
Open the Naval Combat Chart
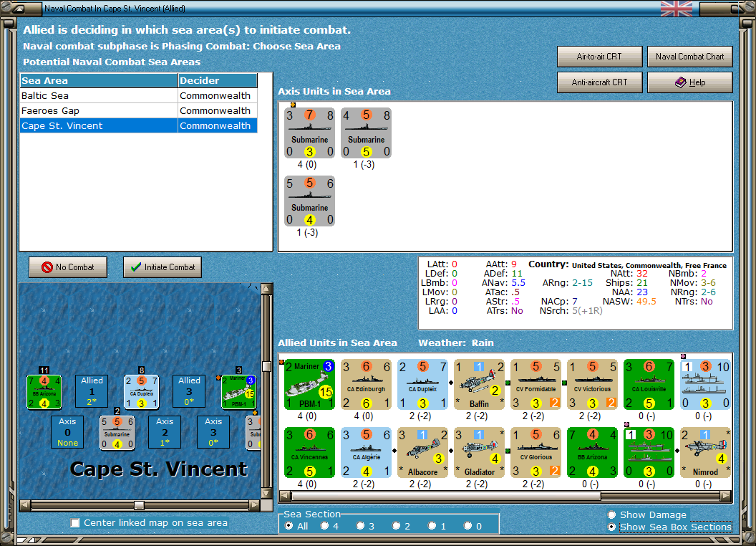click(x=689, y=57)
